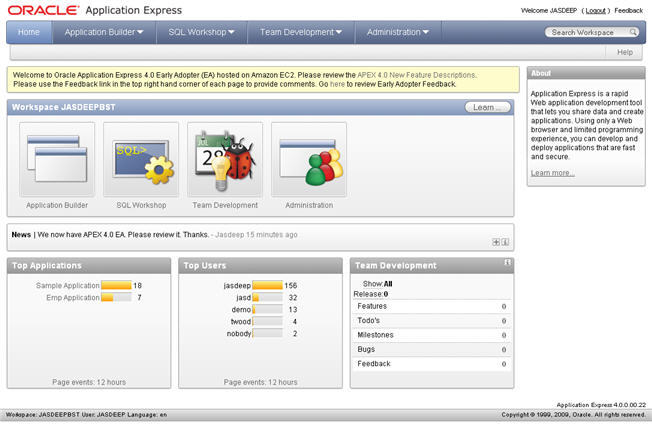Expand the SQL Workshop dropdown arrow
Viewport: 652px width, 427px height.
pos(231,32)
